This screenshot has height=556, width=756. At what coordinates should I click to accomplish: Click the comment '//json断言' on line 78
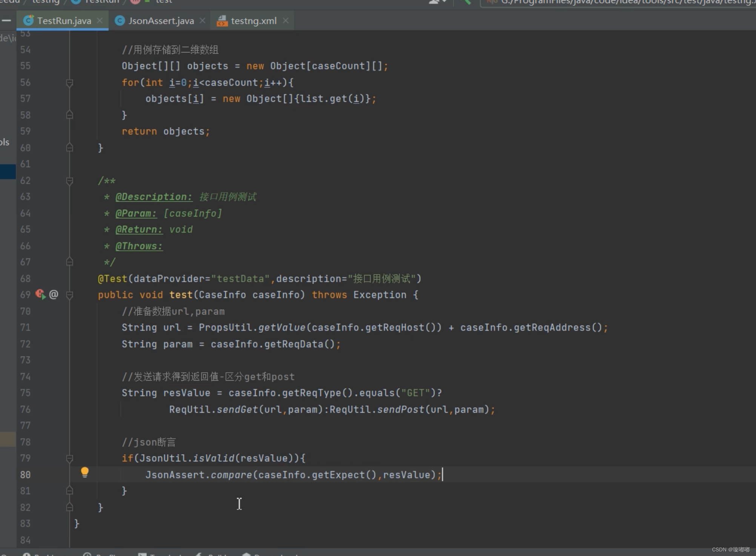click(x=149, y=442)
